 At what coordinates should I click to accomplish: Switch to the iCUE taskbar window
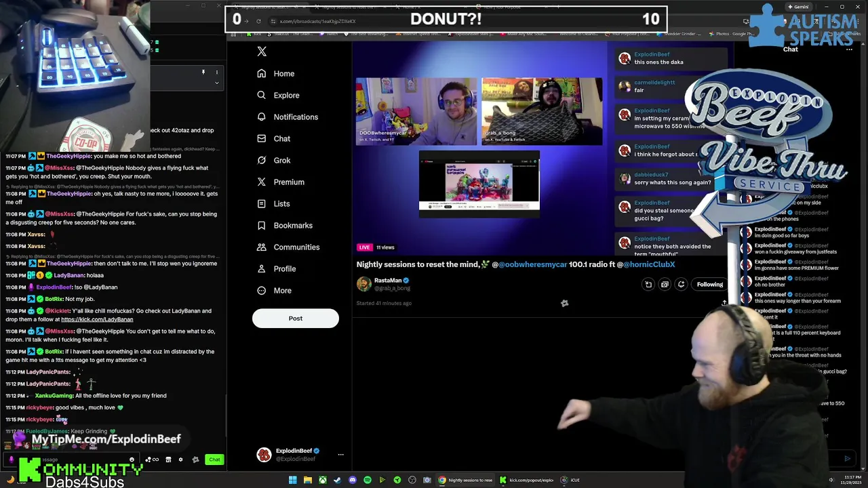570,480
